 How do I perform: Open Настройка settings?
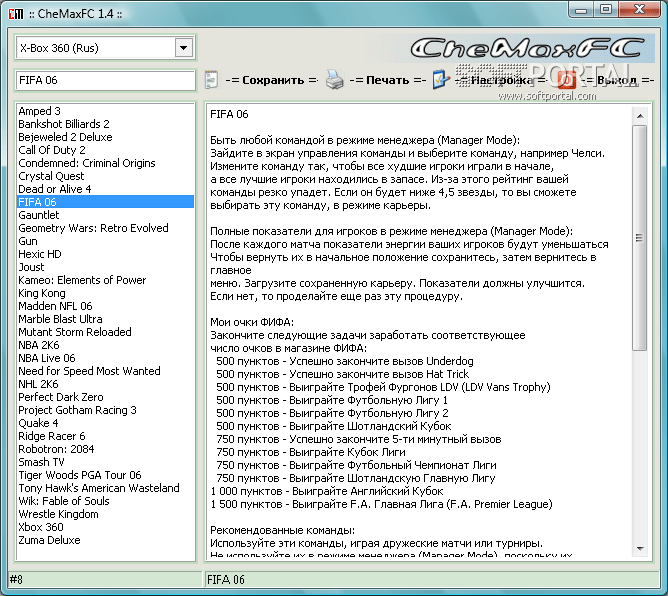(x=501, y=80)
